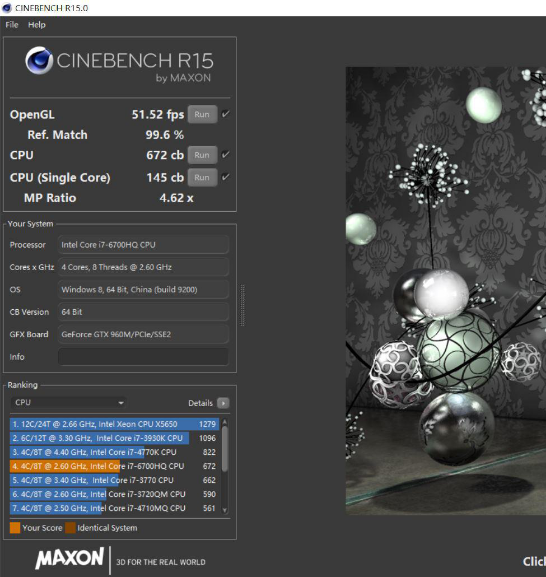Viewport: 546px width, 577px height.
Task: Run the OpenGL benchmark
Action: [x=202, y=114]
